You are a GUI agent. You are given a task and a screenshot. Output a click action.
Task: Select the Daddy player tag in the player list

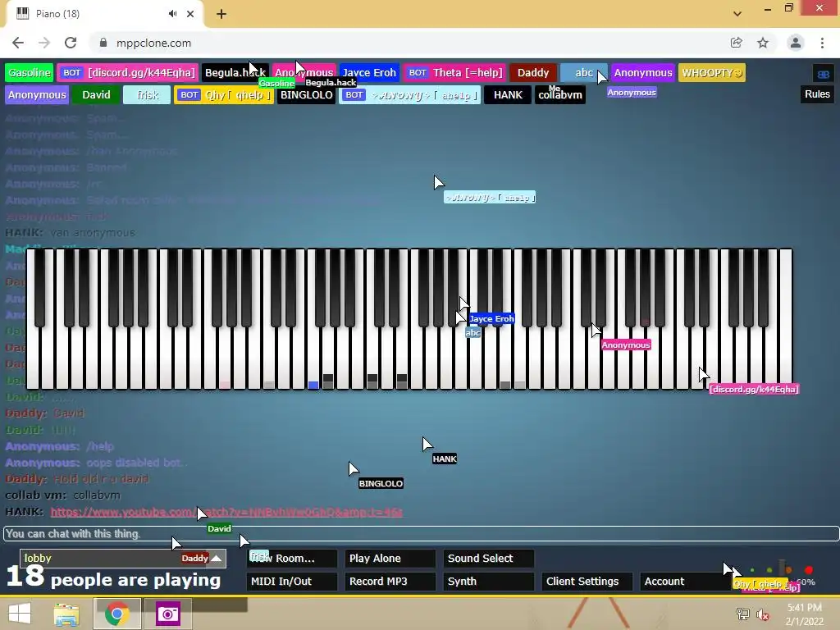(533, 73)
